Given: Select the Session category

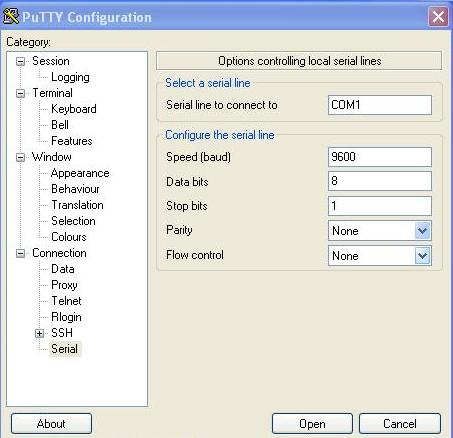Looking at the screenshot, I should pos(51,61).
